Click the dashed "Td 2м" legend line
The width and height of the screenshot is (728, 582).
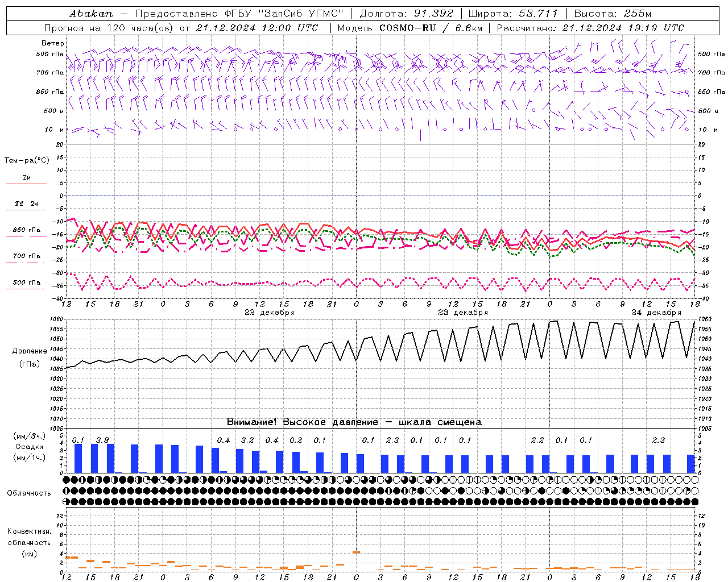[26, 210]
